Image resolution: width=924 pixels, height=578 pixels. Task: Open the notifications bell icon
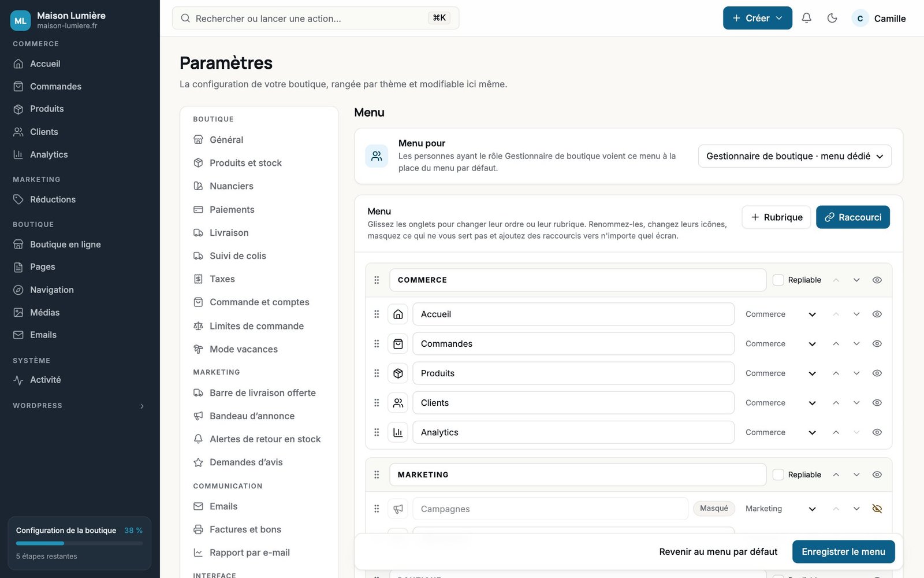coord(806,18)
